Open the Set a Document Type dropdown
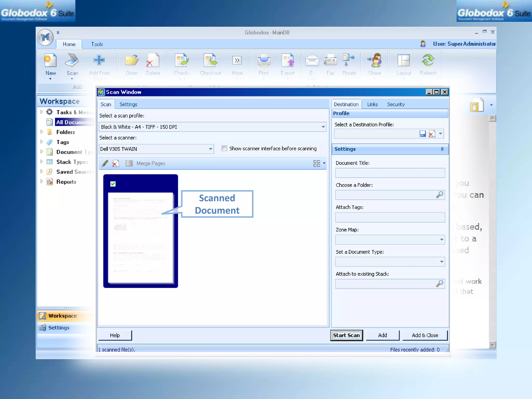 [441, 262]
